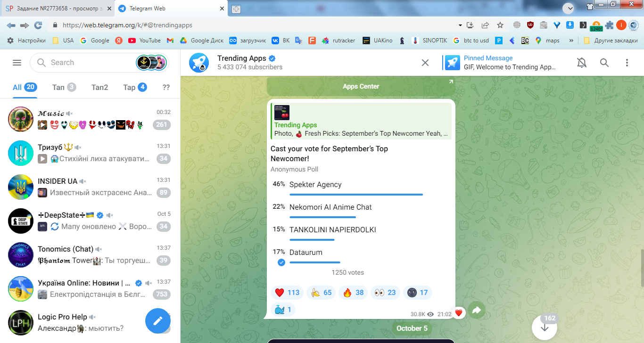Click the Music chat avatar

click(x=21, y=119)
